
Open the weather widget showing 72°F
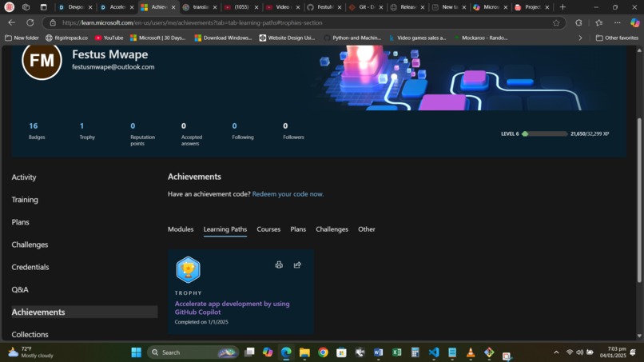(x=31, y=352)
